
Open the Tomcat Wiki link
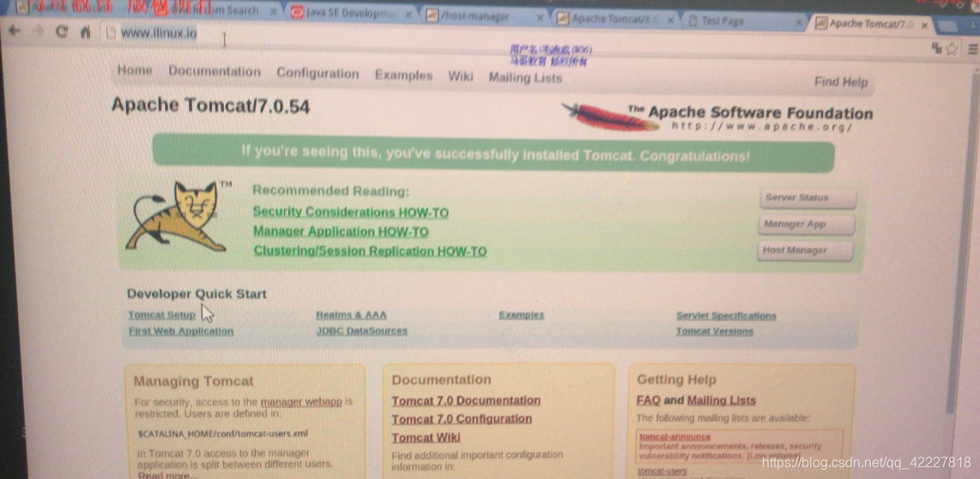point(426,437)
